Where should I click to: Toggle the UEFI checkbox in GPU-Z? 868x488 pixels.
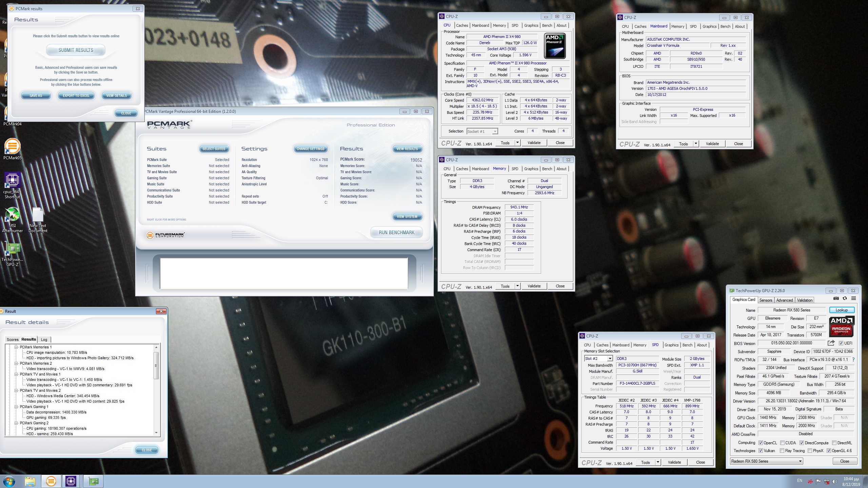click(x=841, y=343)
